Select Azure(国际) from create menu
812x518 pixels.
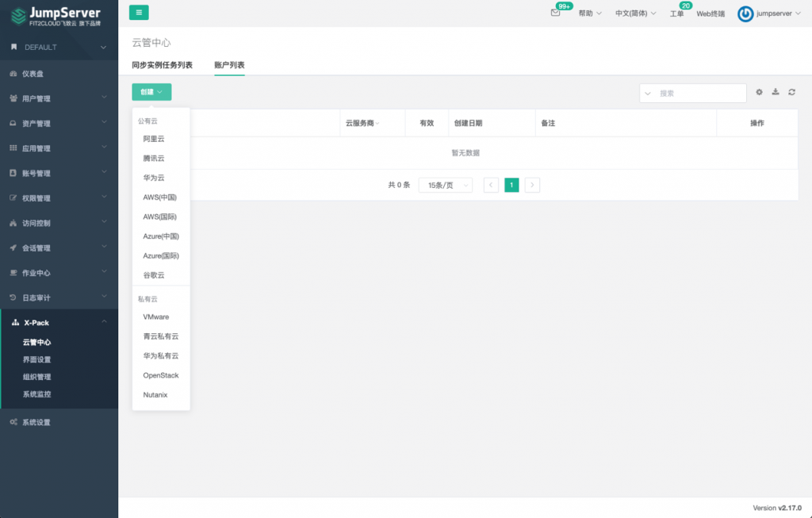(161, 256)
